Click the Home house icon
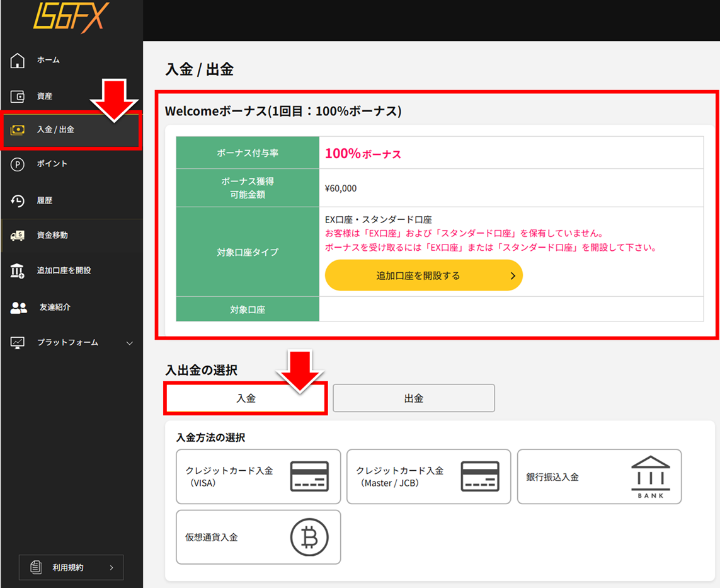The height and width of the screenshot is (588, 720). point(18,60)
